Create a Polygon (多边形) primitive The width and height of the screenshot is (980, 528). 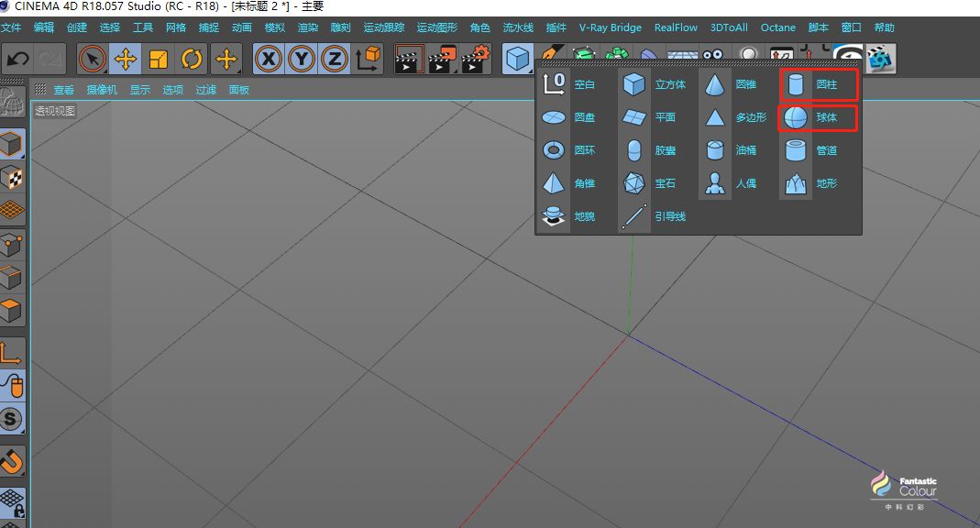[735, 117]
